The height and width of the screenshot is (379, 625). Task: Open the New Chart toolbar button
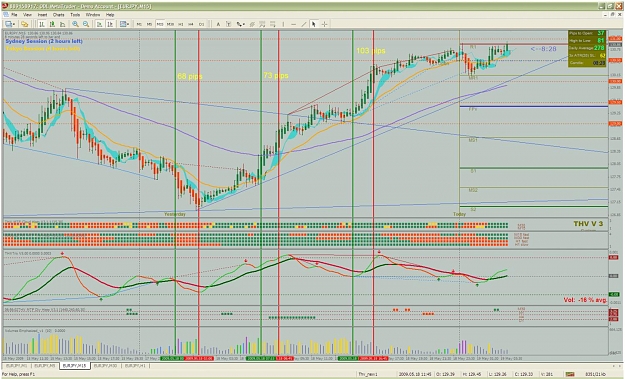[x=9, y=24]
